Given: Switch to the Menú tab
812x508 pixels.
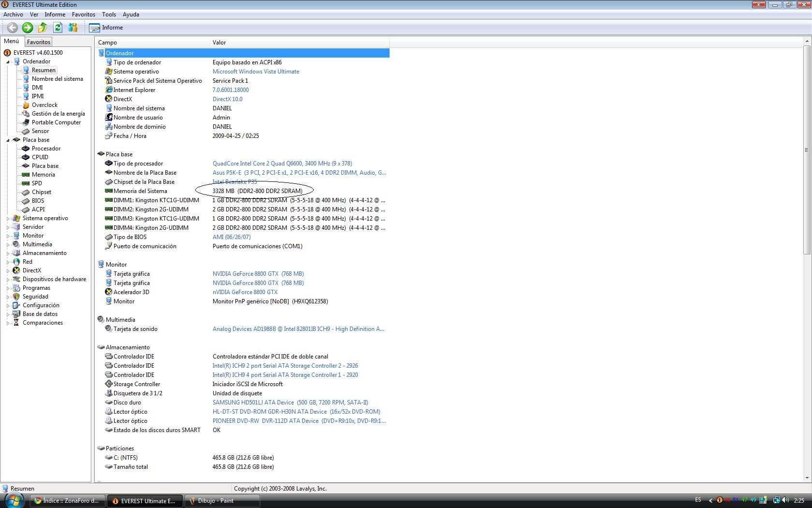Looking at the screenshot, I should pyautogui.click(x=12, y=42).
